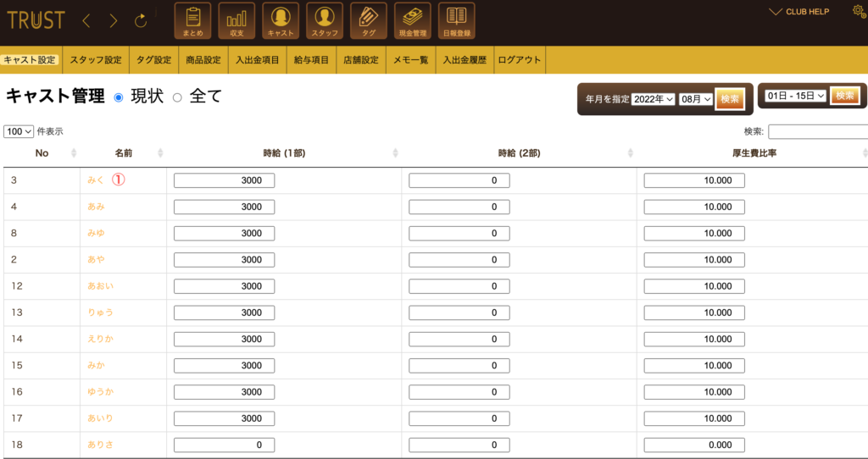Open the 08月 month dropdown

tap(696, 99)
